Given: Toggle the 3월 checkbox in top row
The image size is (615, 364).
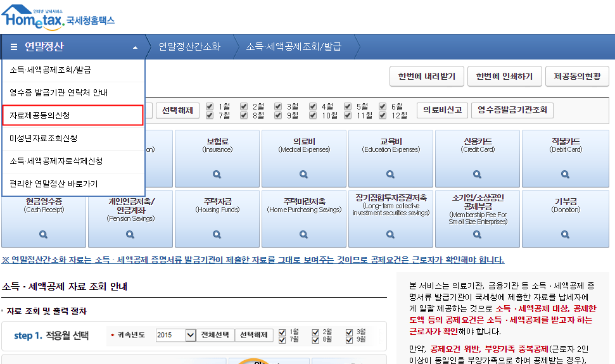Looking at the screenshot, I should coord(278,106).
